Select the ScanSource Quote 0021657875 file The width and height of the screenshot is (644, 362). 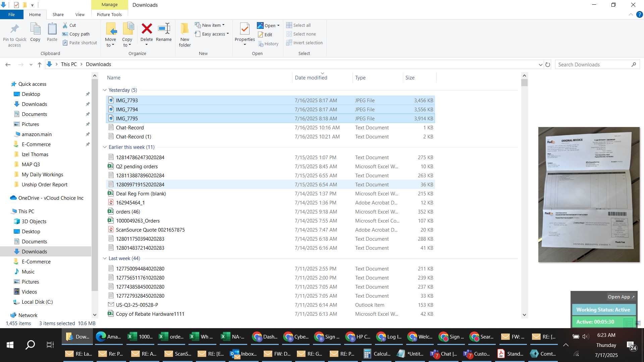(x=270, y=230)
